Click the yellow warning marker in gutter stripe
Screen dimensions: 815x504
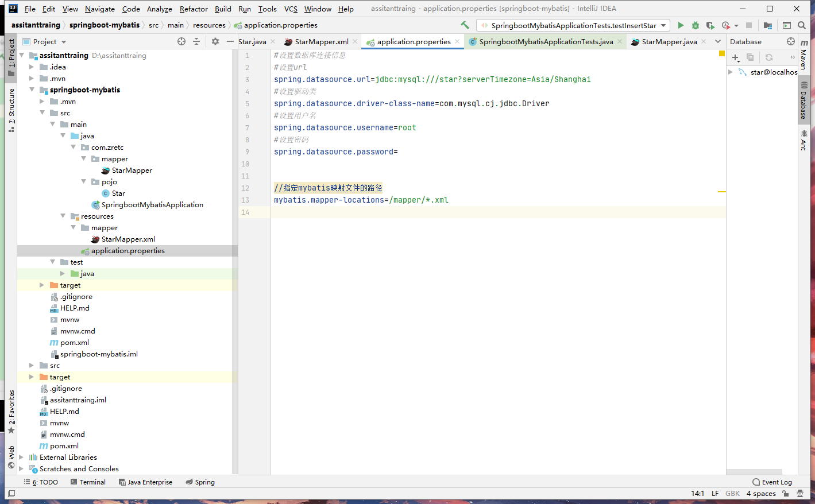pyautogui.click(x=722, y=192)
